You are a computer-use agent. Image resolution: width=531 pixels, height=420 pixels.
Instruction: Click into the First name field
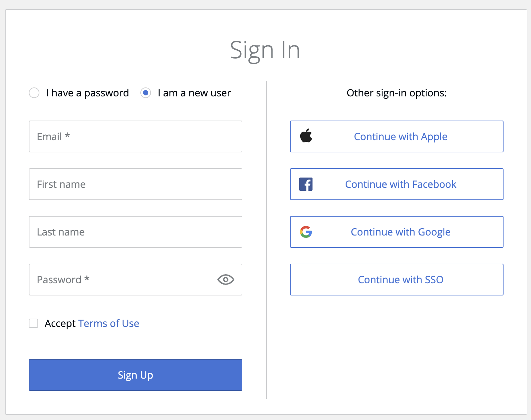pos(135,184)
